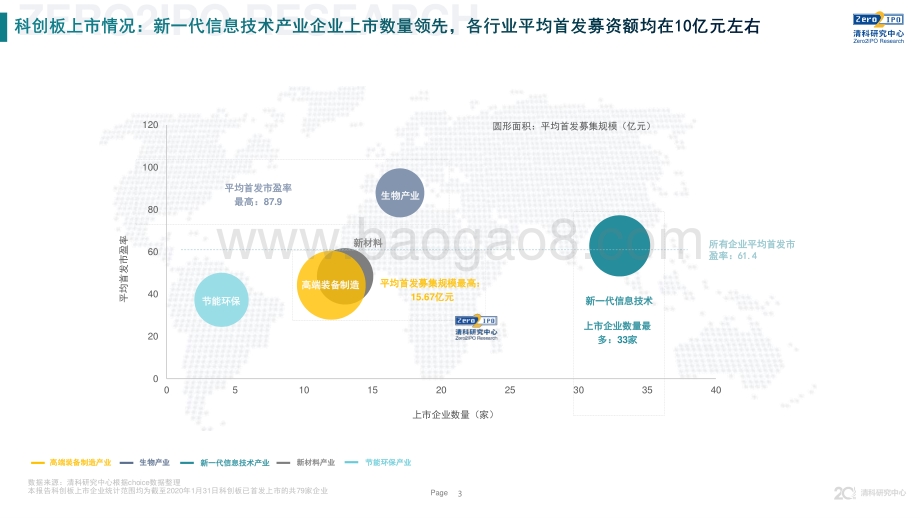Click the y-axis tick label 60

(153, 252)
